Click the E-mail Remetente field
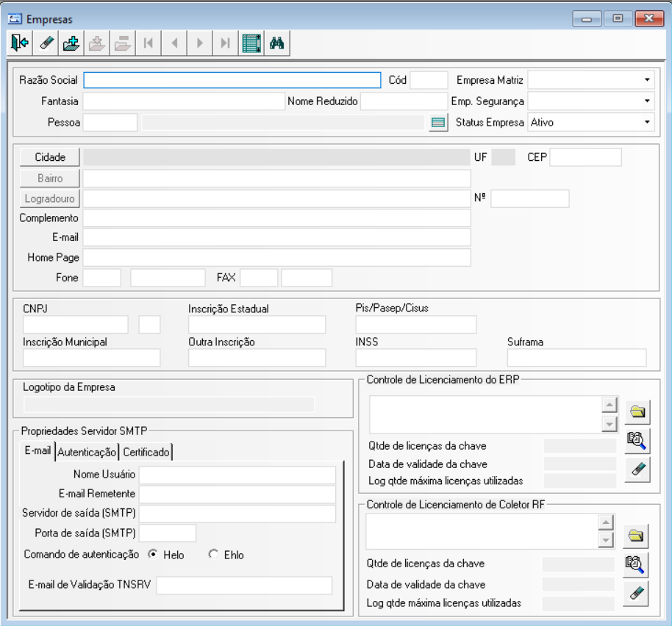This screenshot has height=626, width=672. pyautogui.click(x=237, y=494)
